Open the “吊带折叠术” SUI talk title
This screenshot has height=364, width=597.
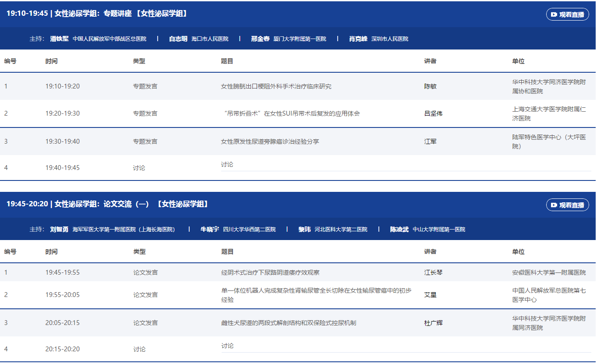pos(291,114)
